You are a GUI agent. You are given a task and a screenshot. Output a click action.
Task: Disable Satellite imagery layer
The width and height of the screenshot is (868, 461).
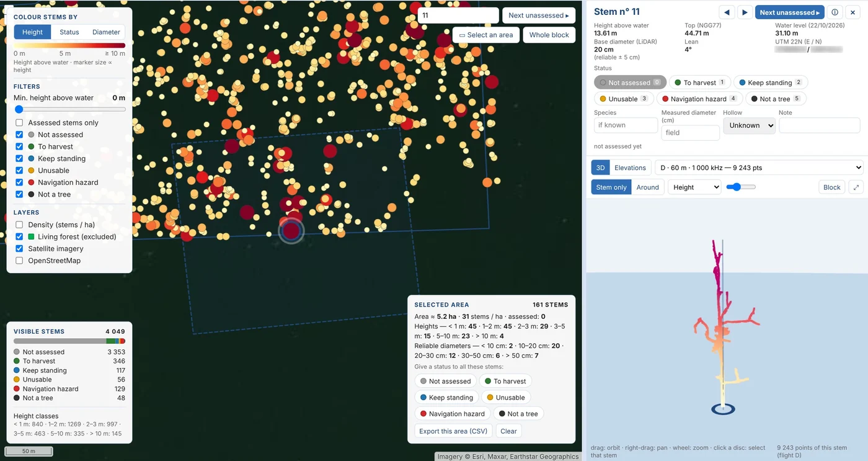tap(19, 249)
